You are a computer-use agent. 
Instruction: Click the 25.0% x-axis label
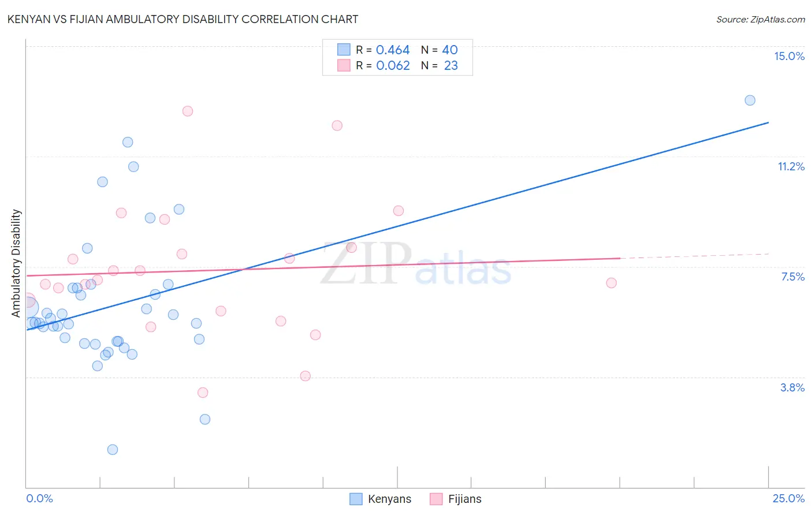(788, 498)
